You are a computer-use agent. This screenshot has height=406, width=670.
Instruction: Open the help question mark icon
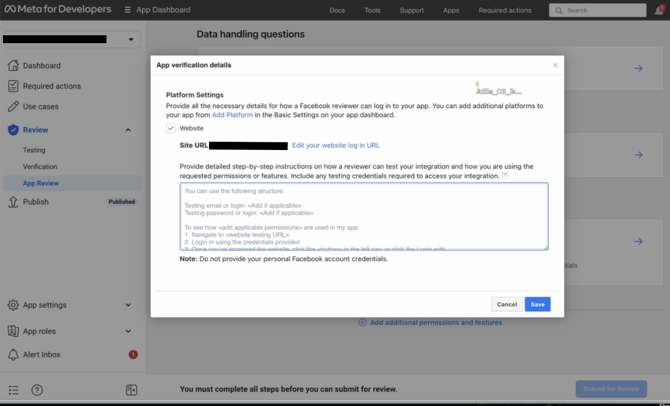(37, 390)
